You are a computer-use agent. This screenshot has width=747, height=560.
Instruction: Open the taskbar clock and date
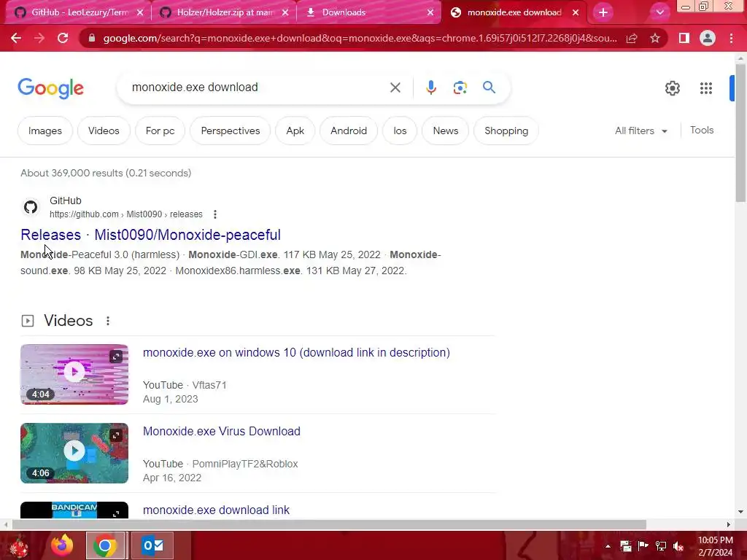pyautogui.click(x=715, y=546)
